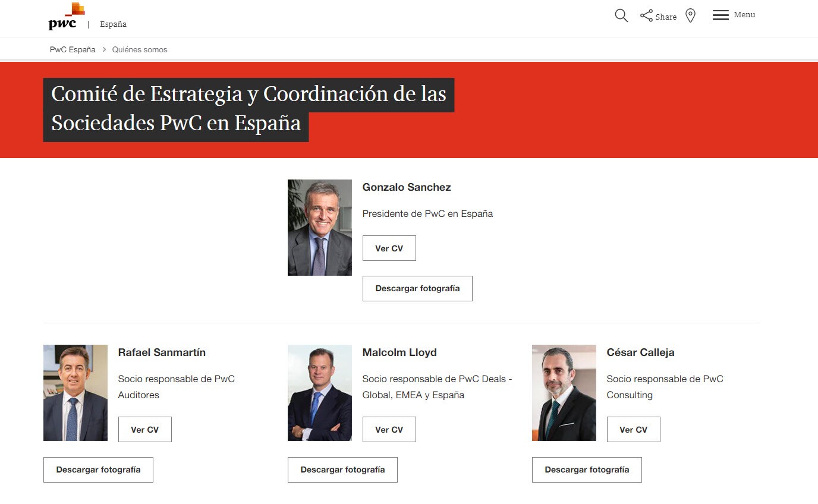The image size is (818, 504).
Task: Click the PwC logo
Action: tap(64, 17)
